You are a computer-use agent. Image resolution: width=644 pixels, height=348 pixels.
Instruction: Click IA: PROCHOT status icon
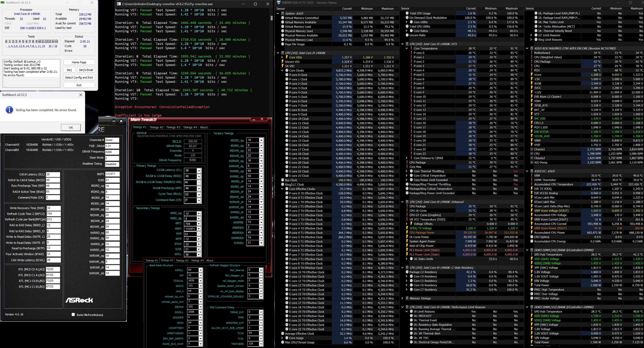[x=411, y=316]
